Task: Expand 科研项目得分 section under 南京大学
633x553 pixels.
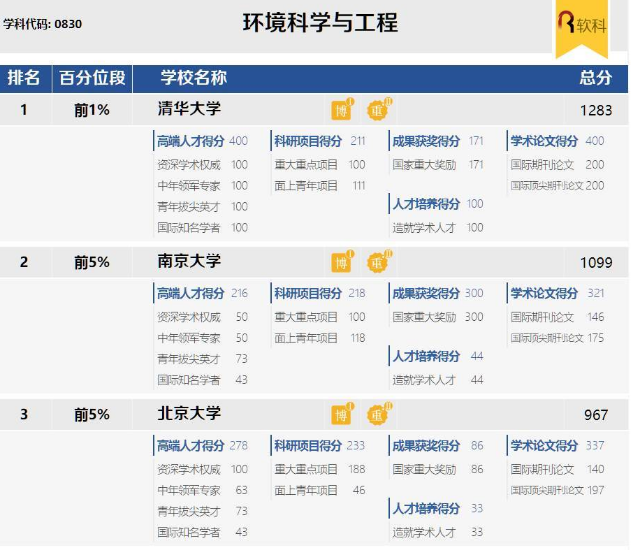Action: coord(308,293)
